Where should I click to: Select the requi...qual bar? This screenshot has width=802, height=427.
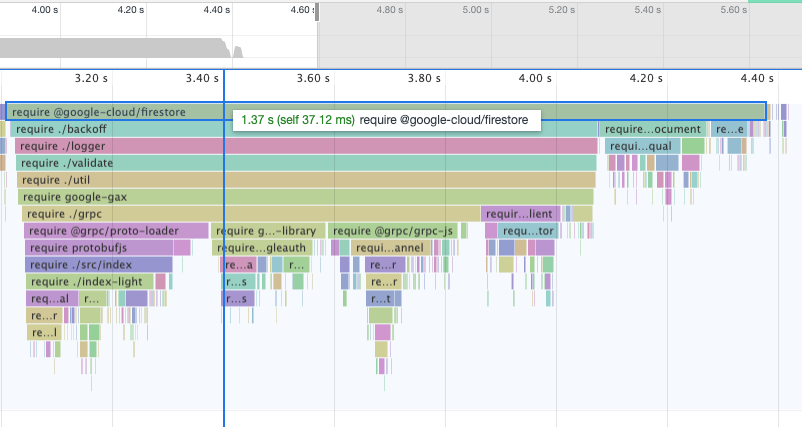pyautogui.click(x=643, y=146)
